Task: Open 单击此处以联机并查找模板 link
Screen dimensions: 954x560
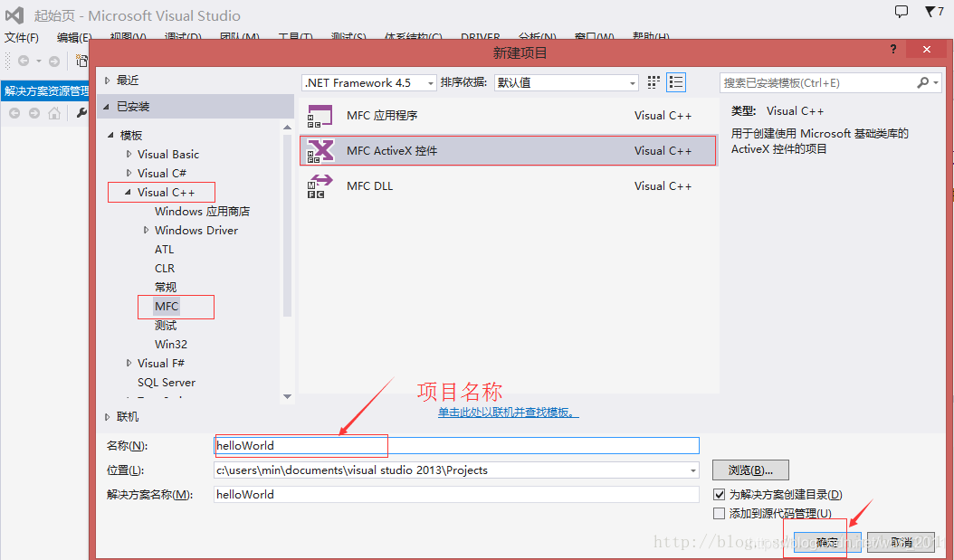Action: coord(509,413)
